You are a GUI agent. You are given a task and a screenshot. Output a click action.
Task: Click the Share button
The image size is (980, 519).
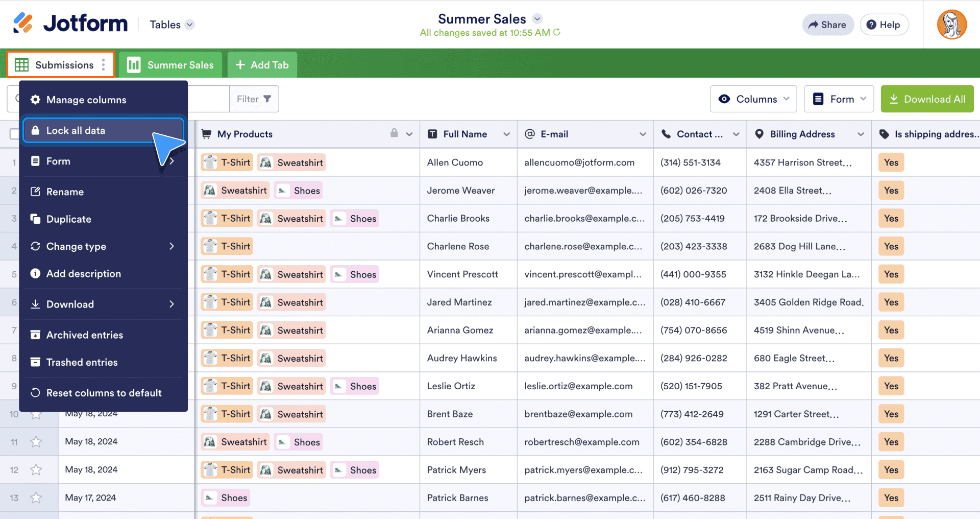tap(827, 25)
